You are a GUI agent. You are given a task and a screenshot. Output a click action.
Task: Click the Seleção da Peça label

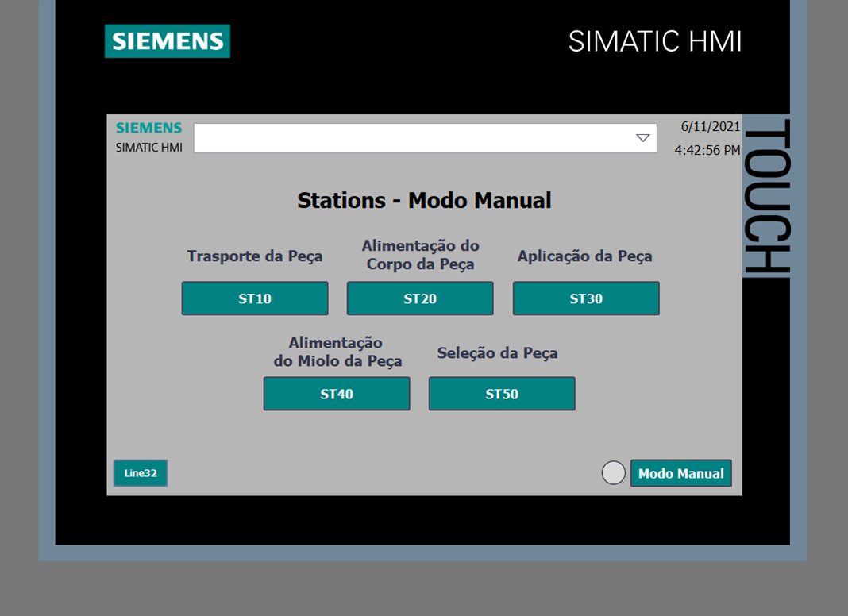(497, 353)
